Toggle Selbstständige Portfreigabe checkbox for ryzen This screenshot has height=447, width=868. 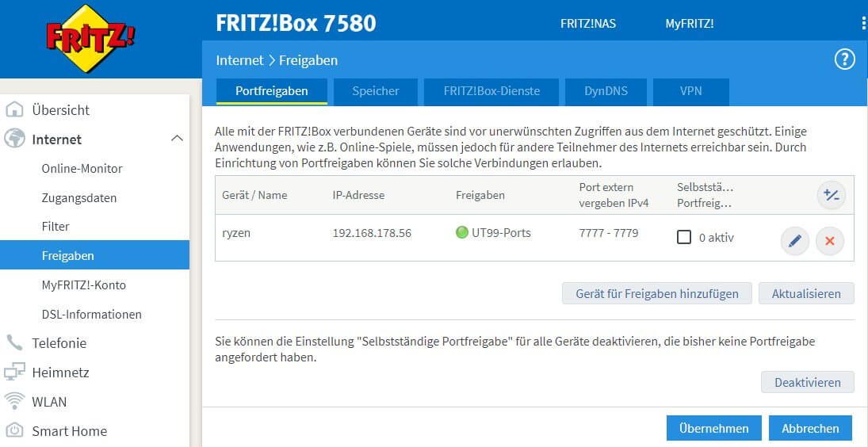pyautogui.click(x=684, y=237)
